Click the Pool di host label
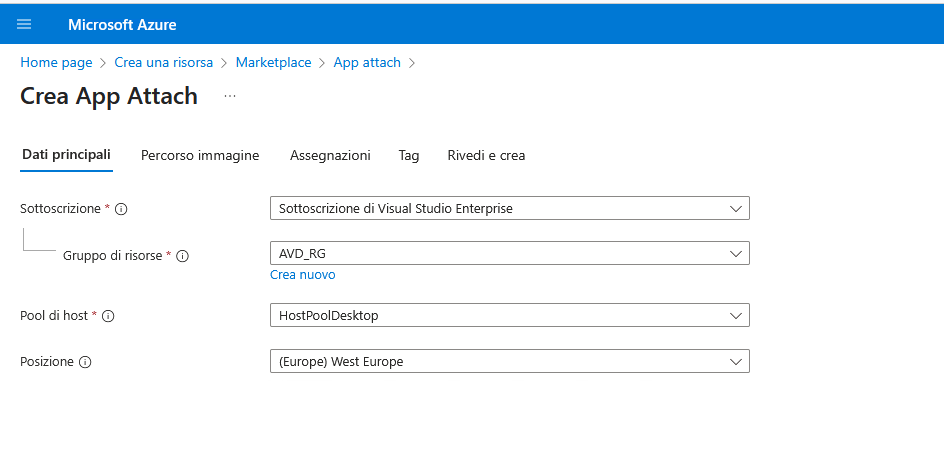 point(54,315)
